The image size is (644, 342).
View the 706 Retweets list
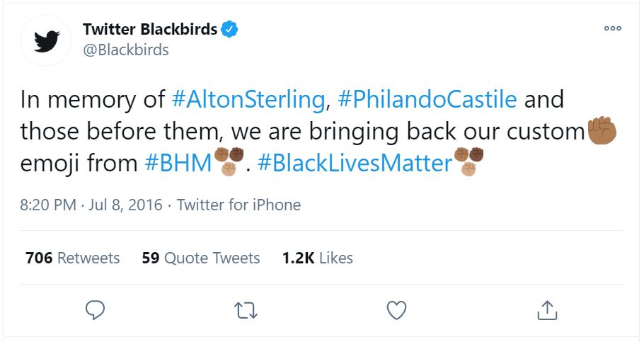pos(72,258)
